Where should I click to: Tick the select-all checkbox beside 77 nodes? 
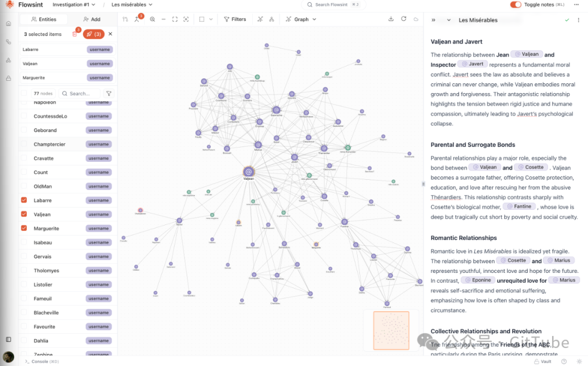[x=24, y=93]
